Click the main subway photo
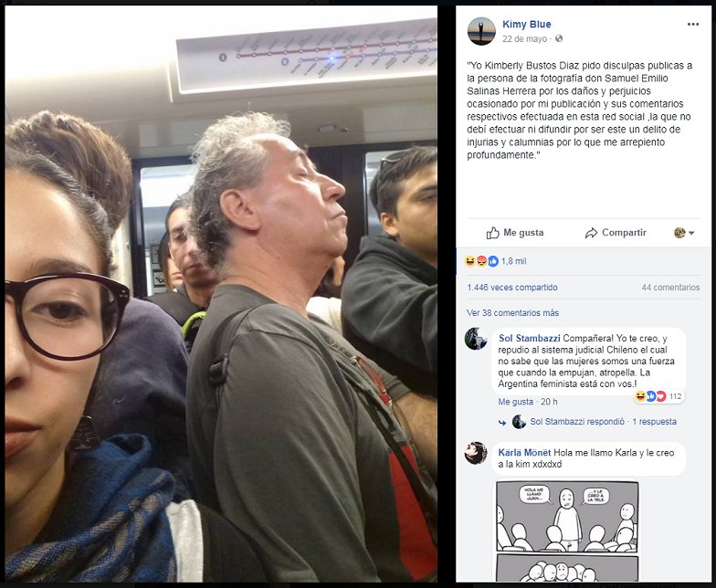 (x=221, y=294)
